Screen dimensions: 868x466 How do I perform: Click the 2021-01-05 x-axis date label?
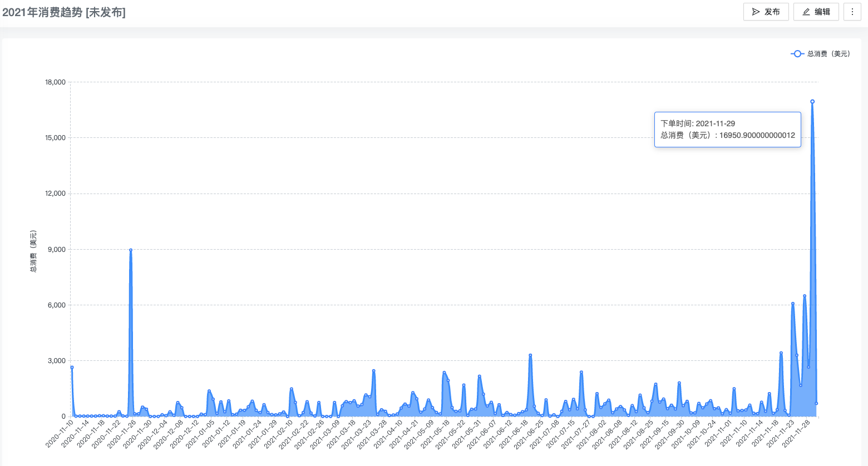click(x=200, y=434)
